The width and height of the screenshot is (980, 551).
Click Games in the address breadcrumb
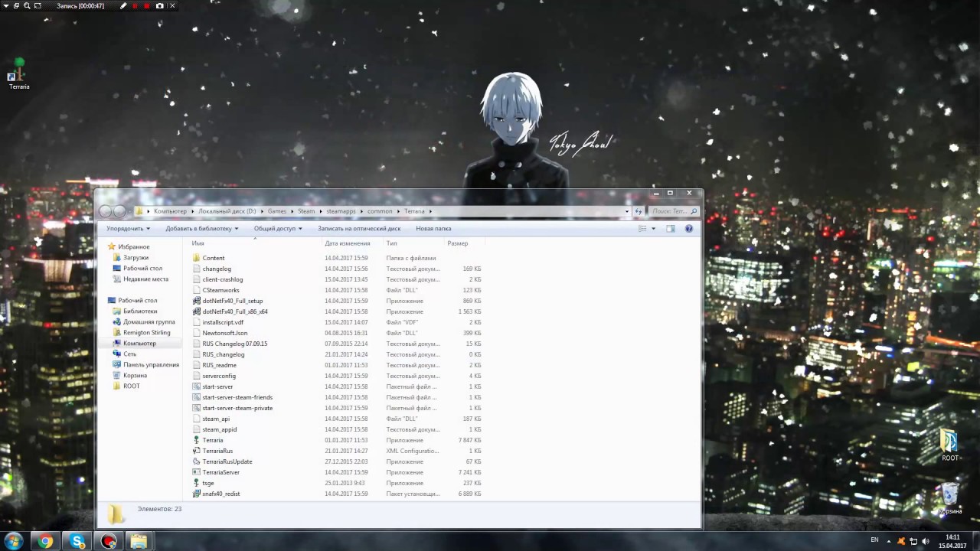coord(277,211)
